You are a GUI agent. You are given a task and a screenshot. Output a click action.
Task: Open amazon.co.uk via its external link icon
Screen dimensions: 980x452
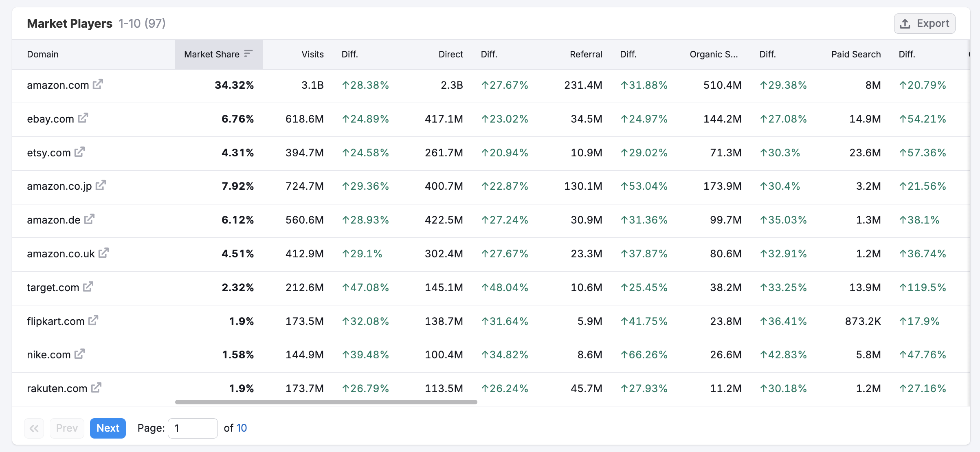(x=103, y=253)
